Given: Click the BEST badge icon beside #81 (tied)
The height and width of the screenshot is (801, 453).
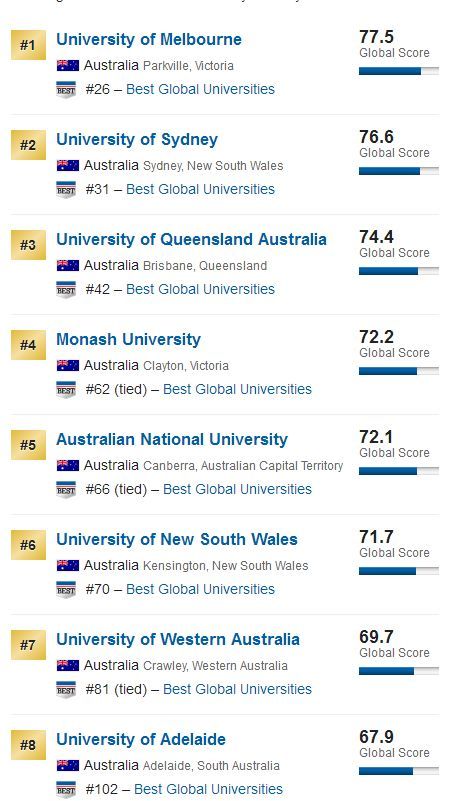Looking at the screenshot, I should [x=66, y=690].
